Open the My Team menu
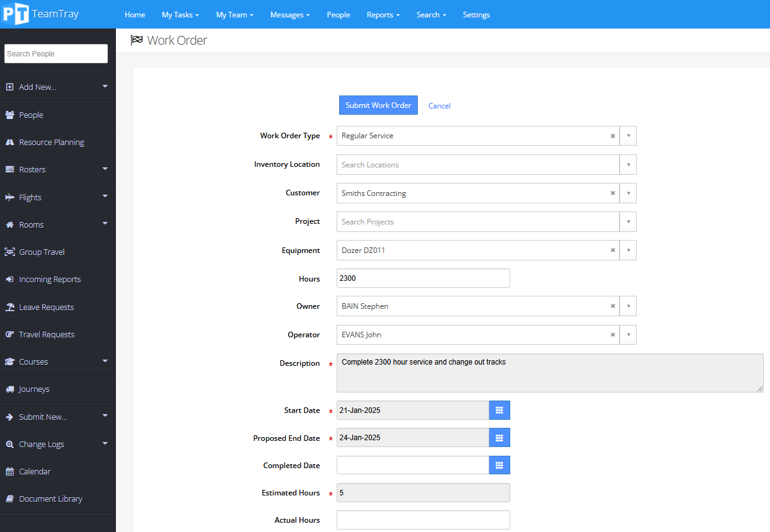The width and height of the screenshot is (770, 532). 234,14
